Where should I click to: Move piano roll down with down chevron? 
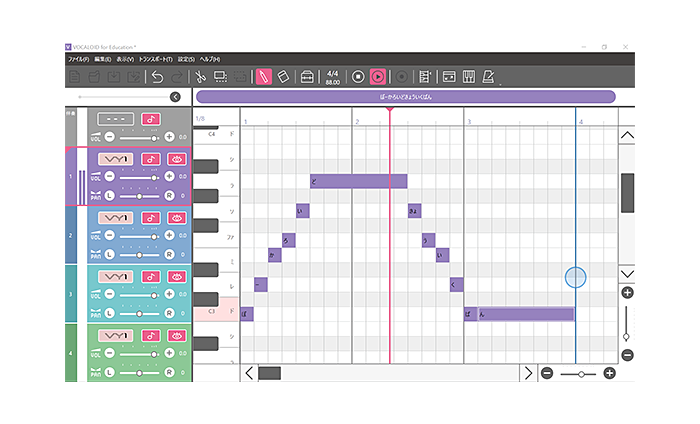627,274
